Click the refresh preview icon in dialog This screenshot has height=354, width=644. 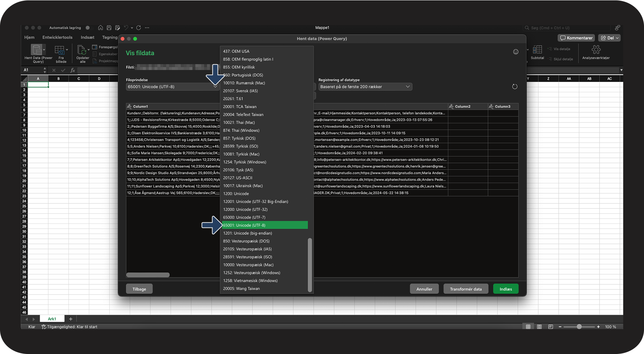(515, 87)
